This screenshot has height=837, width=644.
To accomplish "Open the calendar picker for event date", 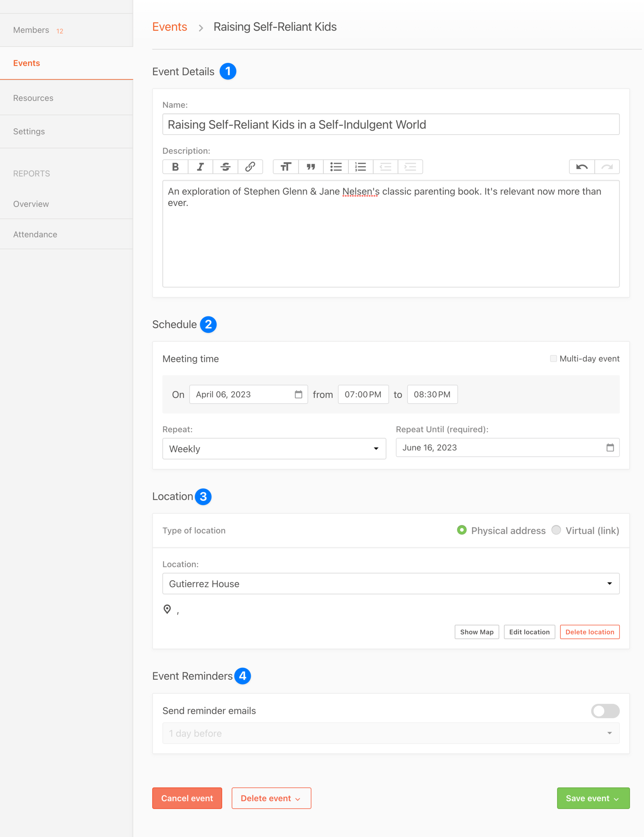I will tap(299, 394).
